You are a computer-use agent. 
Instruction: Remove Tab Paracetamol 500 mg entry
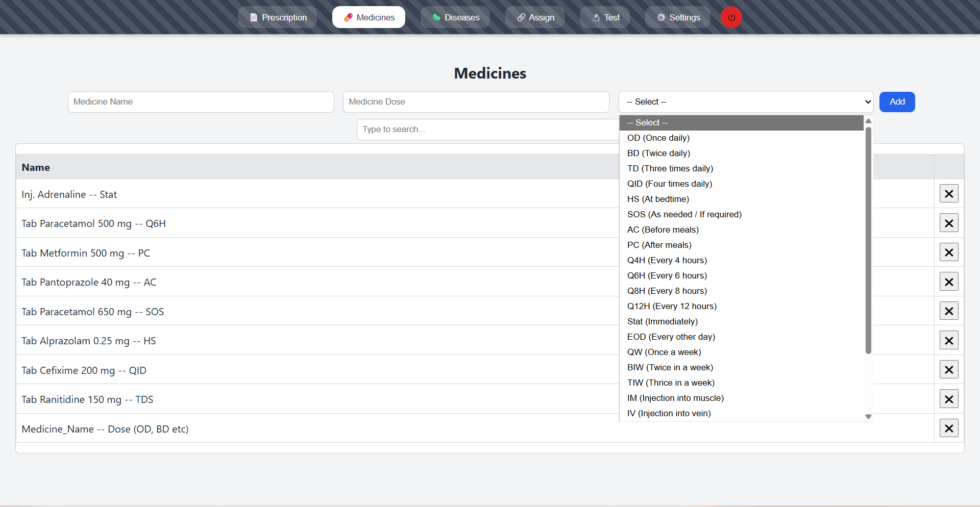coord(948,223)
